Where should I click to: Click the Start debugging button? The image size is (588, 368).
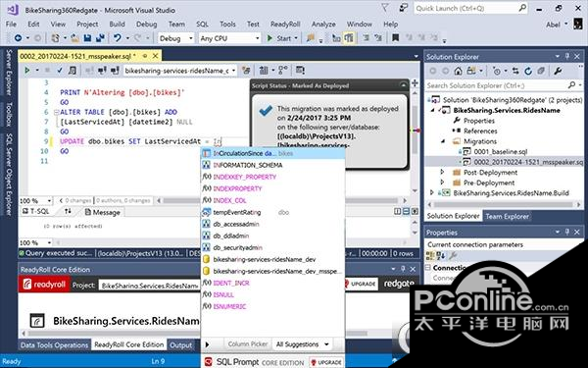(x=279, y=38)
